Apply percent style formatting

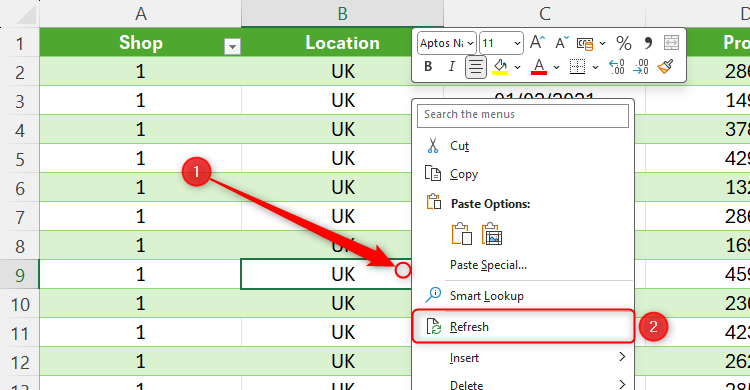click(624, 43)
